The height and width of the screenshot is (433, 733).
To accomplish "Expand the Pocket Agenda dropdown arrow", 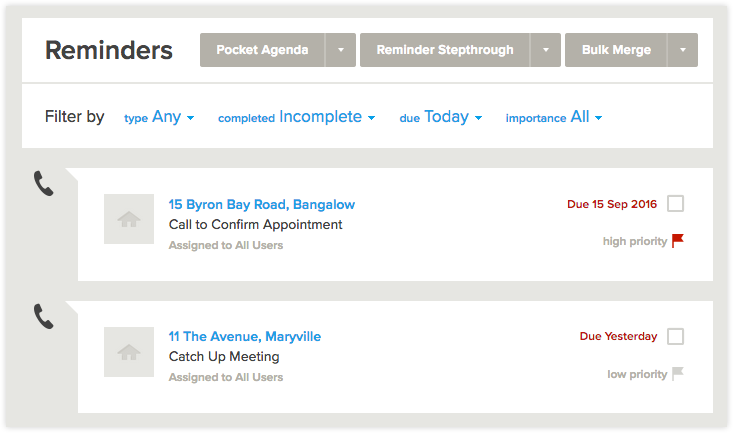I will tap(341, 50).
